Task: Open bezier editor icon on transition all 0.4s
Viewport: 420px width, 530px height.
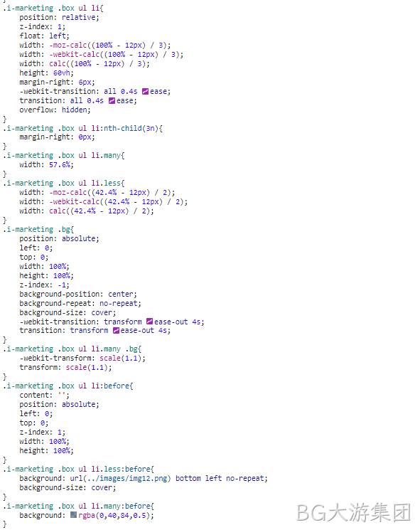Action: point(112,101)
